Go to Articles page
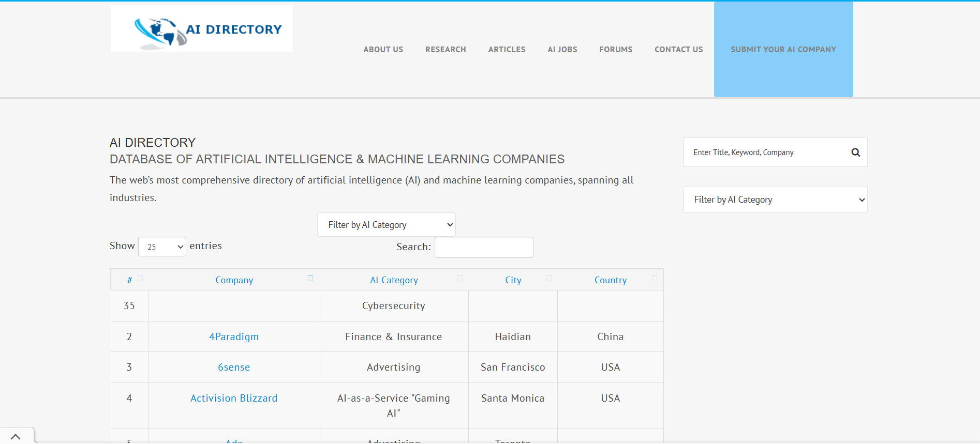Image resolution: width=980 pixels, height=444 pixels. (x=507, y=50)
